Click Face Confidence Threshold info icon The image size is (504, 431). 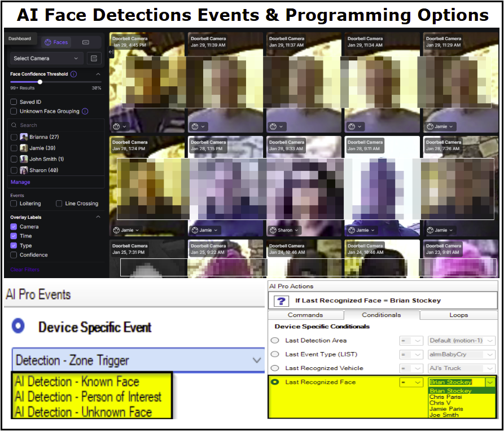coord(74,74)
